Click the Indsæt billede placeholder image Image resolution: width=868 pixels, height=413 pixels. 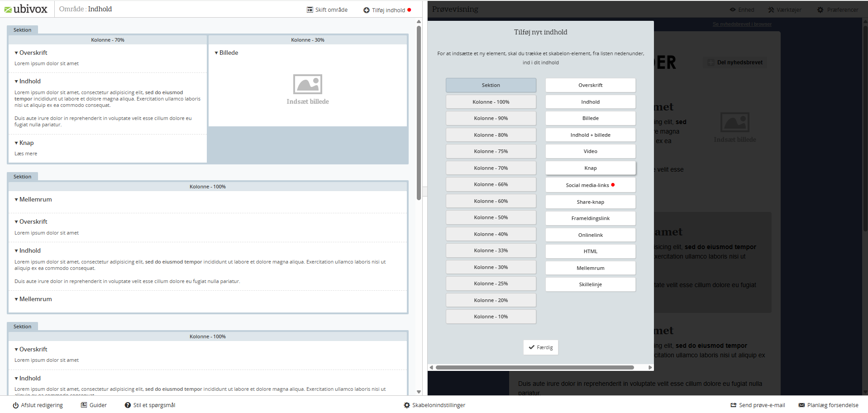(308, 84)
